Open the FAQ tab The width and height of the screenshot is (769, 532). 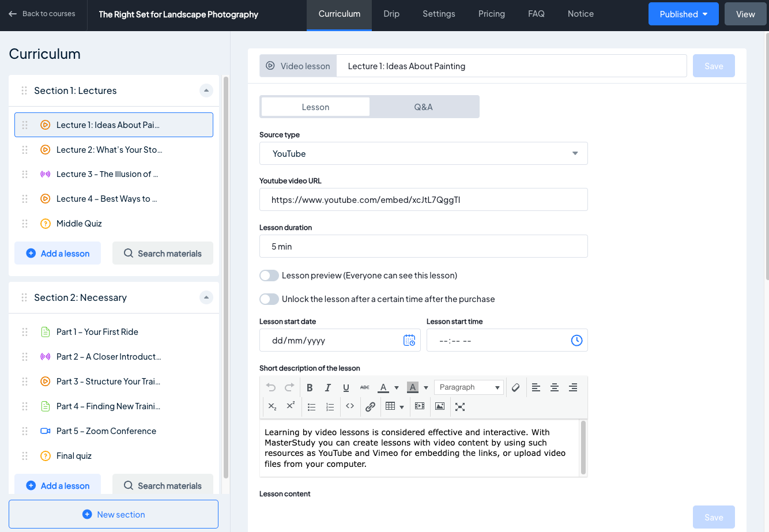[536, 14]
